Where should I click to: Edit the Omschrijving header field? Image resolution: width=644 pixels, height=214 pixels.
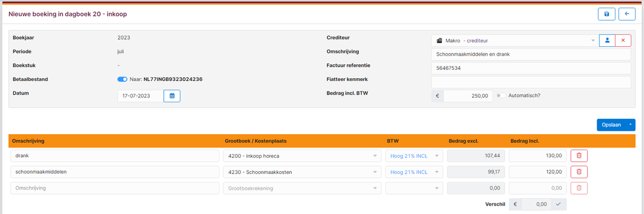point(531,54)
